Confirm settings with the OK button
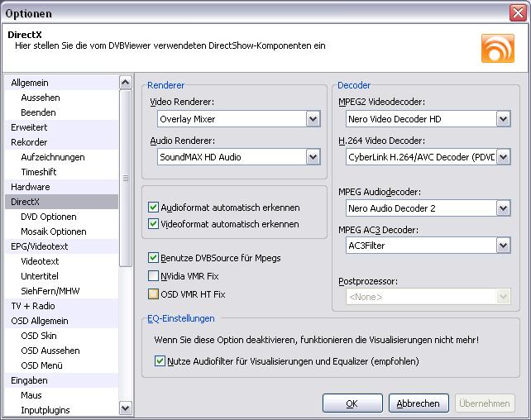This screenshot has width=531, height=420. 352,403
